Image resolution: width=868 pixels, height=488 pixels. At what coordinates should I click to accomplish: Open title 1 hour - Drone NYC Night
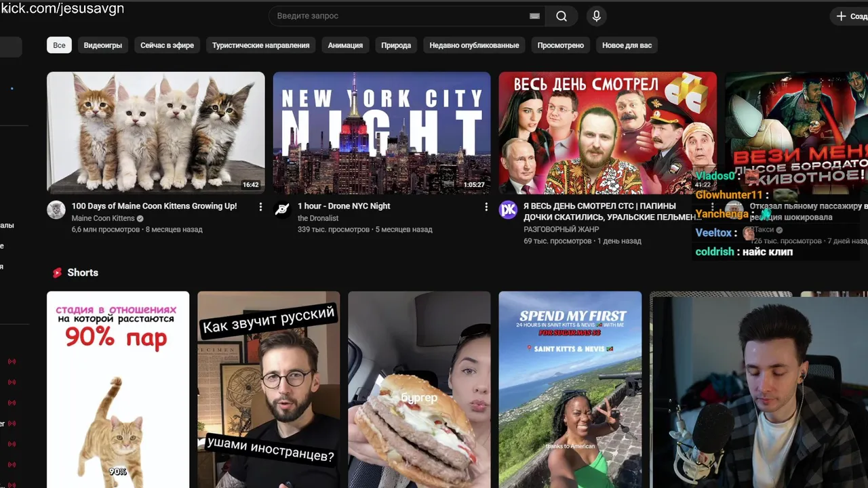pos(344,206)
